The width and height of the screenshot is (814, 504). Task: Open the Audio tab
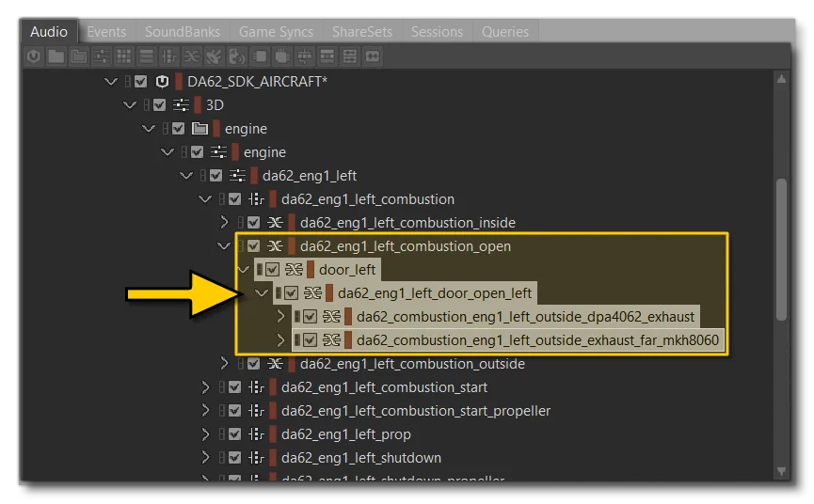pyautogui.click(x=49, y=32)
